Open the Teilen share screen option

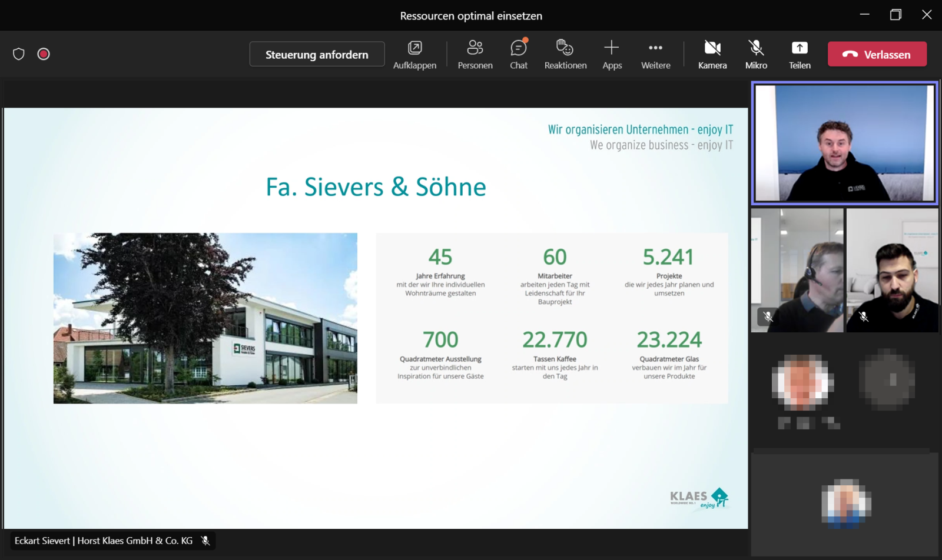click(x=800, y=55)
